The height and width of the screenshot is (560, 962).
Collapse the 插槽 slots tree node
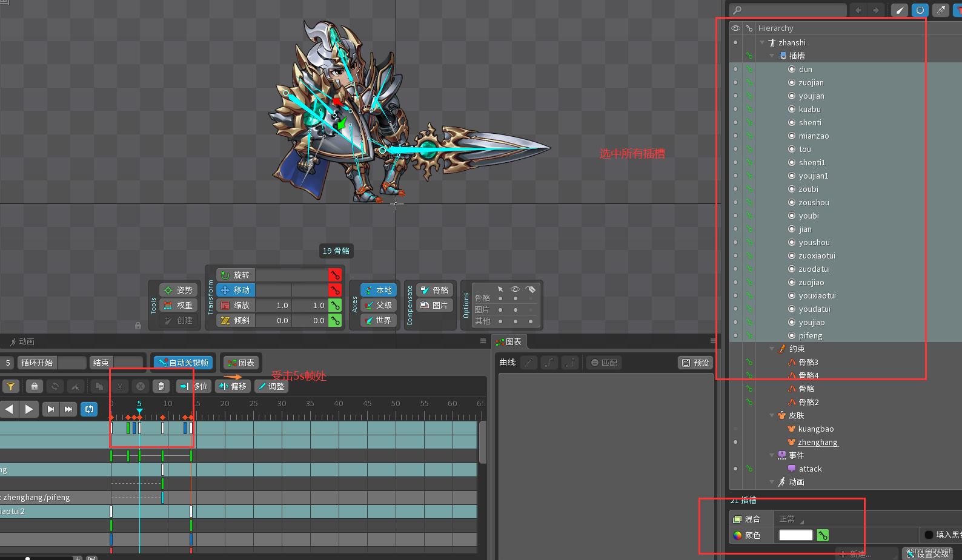tap(772, 56)
